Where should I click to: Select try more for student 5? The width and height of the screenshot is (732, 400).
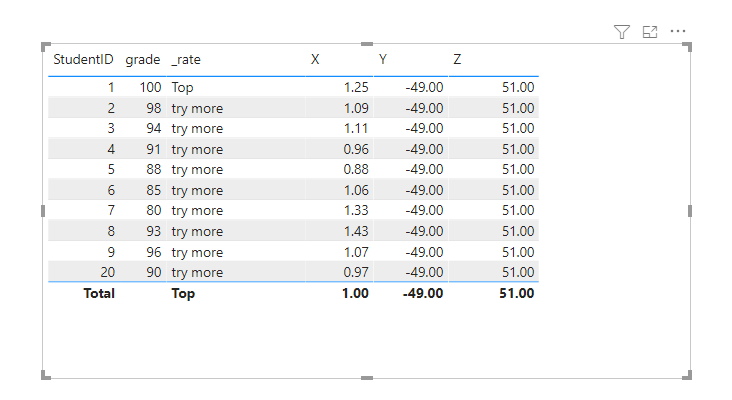click(197, 169)
